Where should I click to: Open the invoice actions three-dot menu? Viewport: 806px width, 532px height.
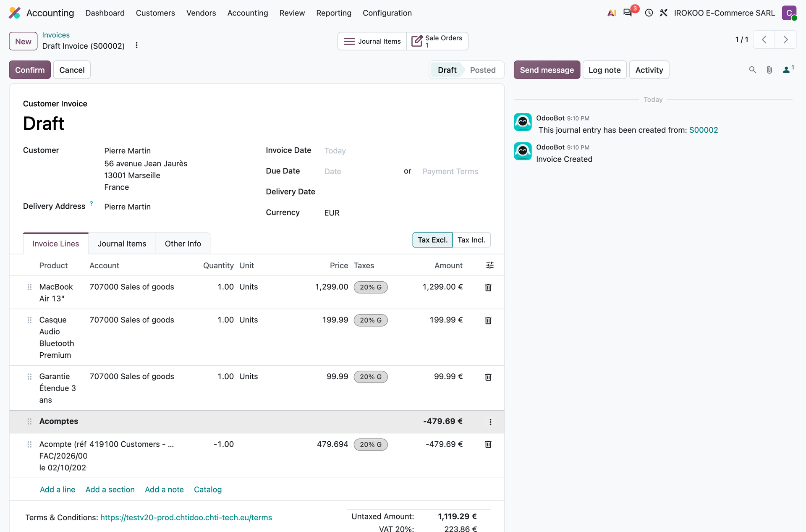(x=136, y=45)
